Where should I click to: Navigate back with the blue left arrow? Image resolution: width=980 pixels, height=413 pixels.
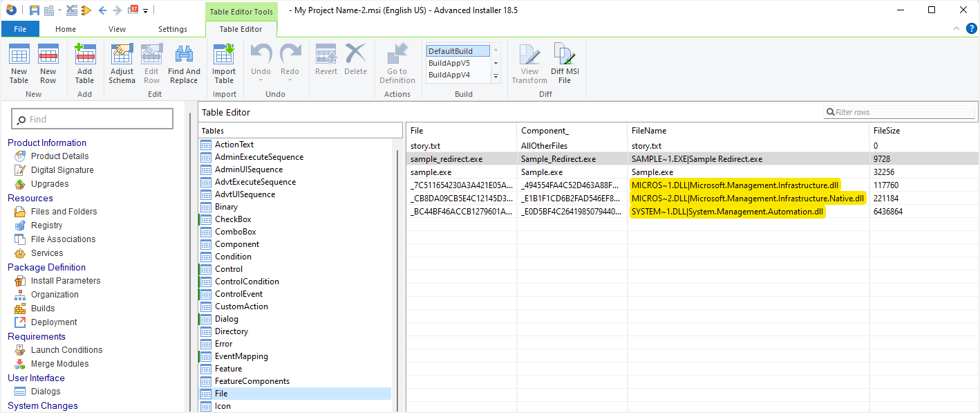pos(103,10)
